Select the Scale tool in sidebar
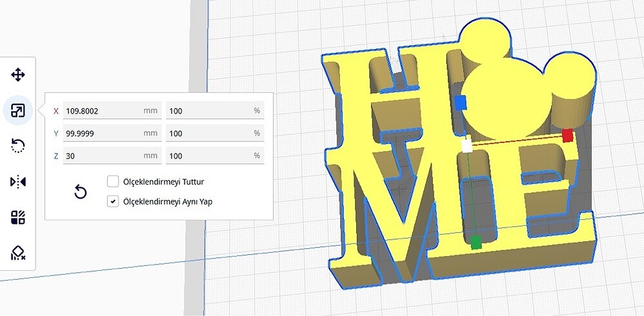Screen dimensions: 644x316 click(17, 110)
